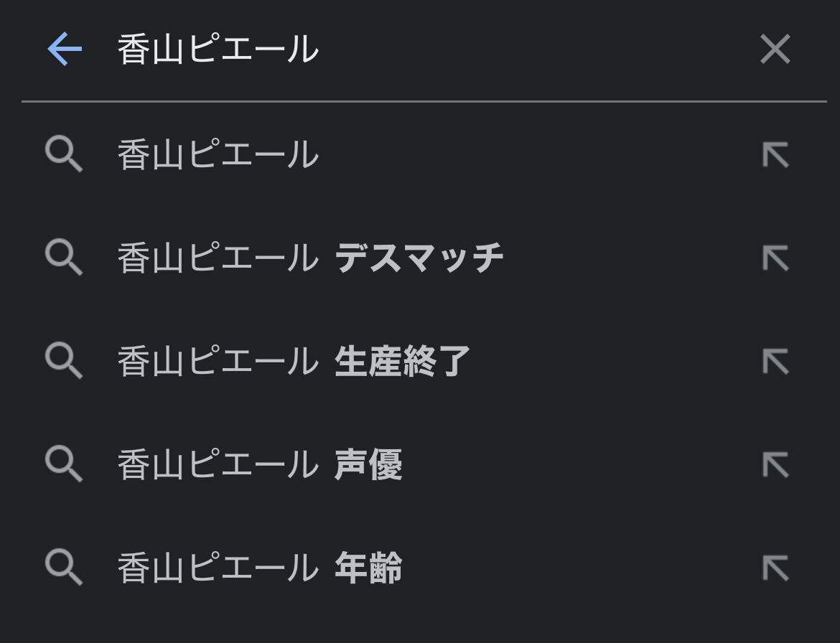Click the bold word 生産終了 in suggestions
This screenshot has height=643, width=840.
(403, 361)
